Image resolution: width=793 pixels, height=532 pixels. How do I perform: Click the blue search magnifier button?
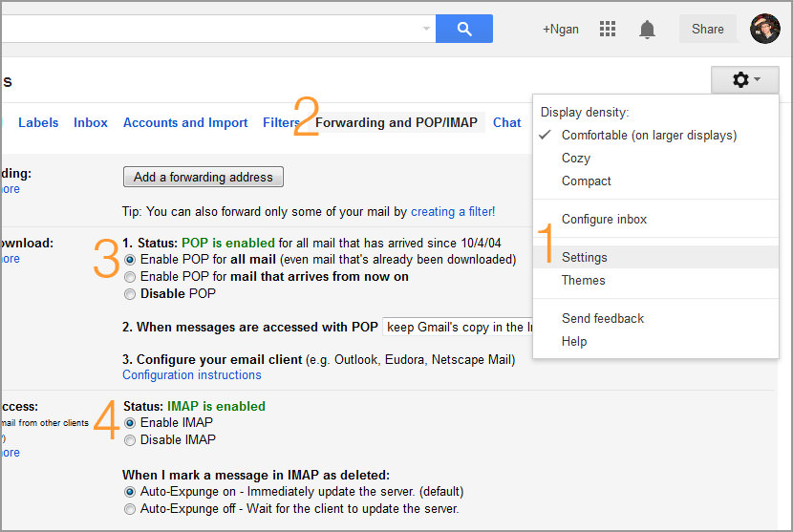pyautogui.click(x=464, y=29)
